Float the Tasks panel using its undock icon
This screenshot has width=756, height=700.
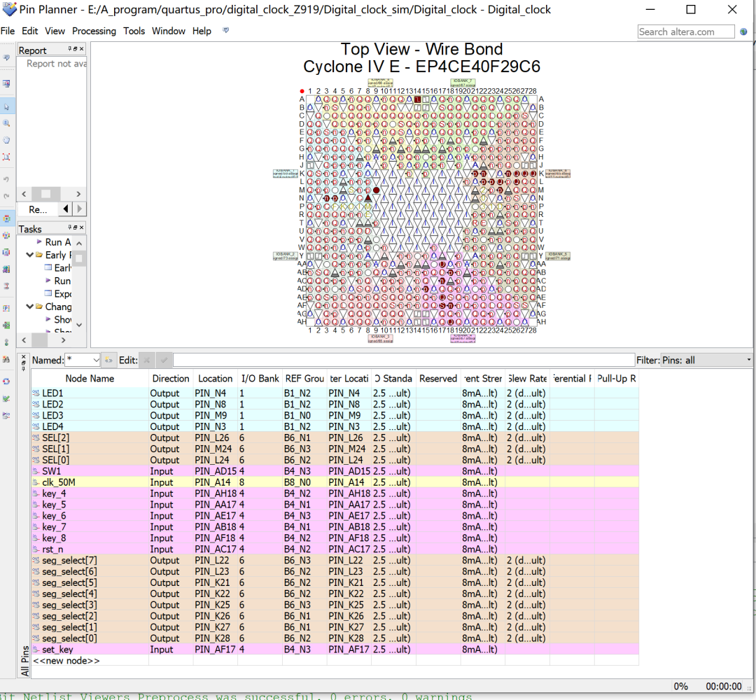pyautogui.click(x=76, y=228)
